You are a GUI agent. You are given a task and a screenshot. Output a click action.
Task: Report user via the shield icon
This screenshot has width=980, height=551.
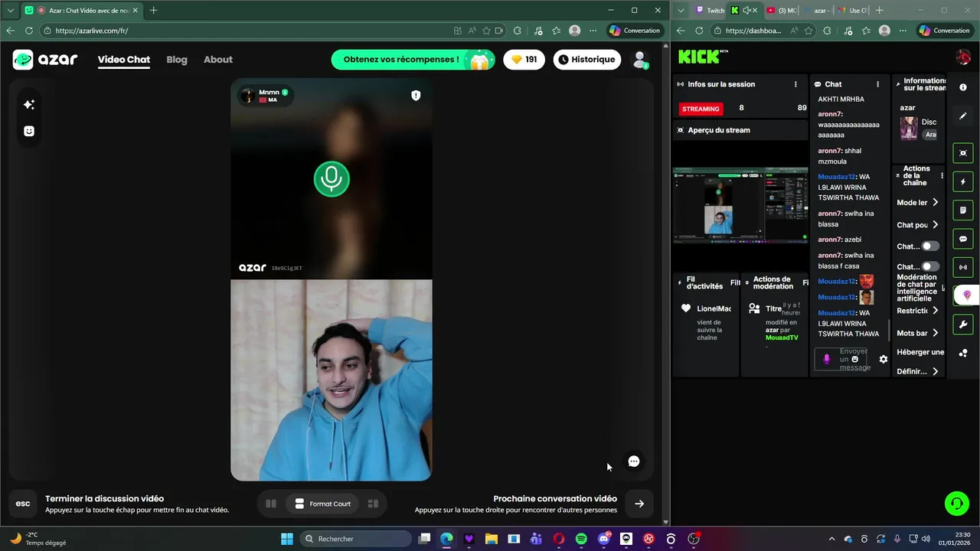click(416, 96)
